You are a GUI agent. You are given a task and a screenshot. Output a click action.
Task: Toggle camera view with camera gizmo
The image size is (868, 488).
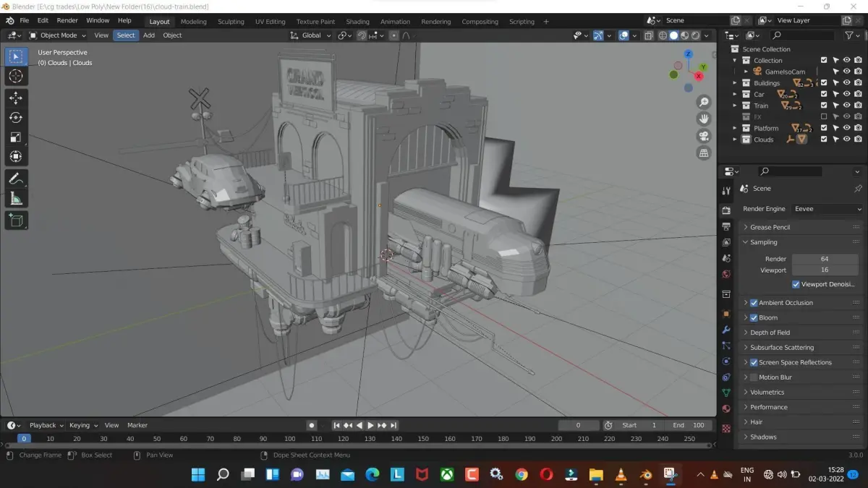click(703, 136)
